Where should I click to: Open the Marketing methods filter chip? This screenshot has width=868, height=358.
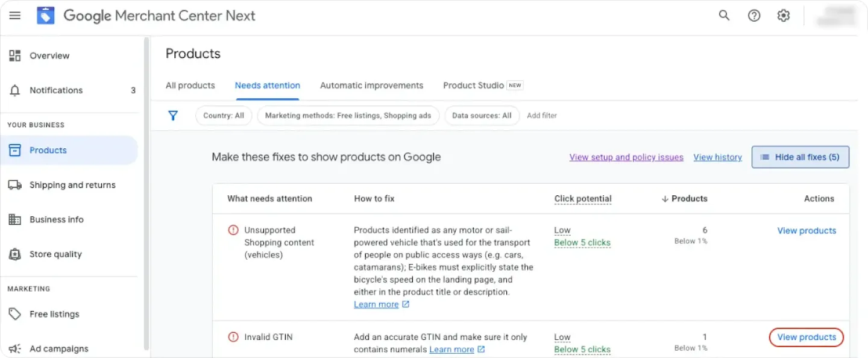(x=348, y=115)
